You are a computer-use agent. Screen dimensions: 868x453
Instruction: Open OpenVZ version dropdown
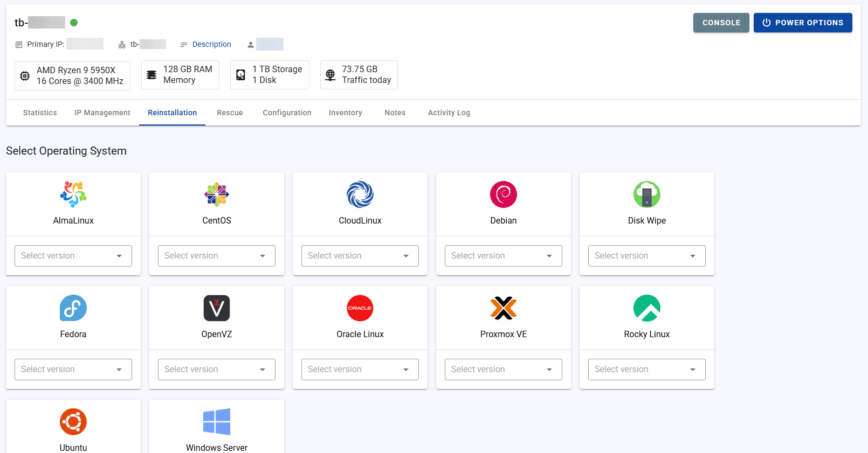pyautogui.click(x=217, y=370)
